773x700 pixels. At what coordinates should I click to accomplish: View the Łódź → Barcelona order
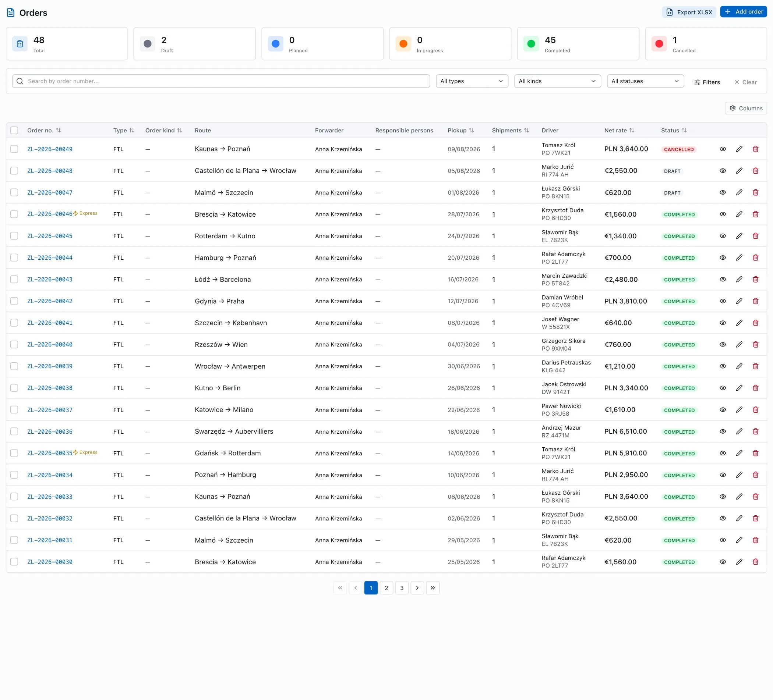coord(722,279)
